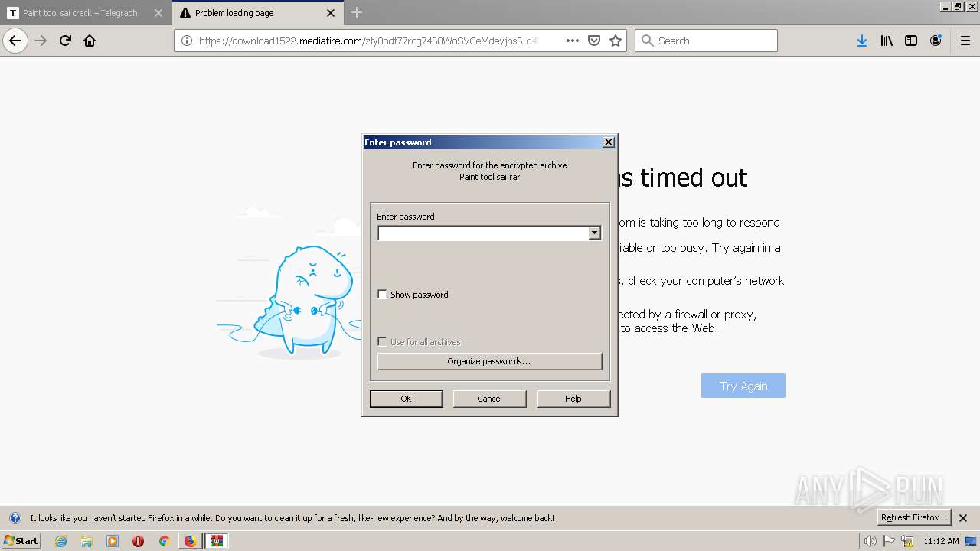Viewport: 980px width, 551px height.
Task: Bookmark this page with the star
Action: click(x=616, y=41)
